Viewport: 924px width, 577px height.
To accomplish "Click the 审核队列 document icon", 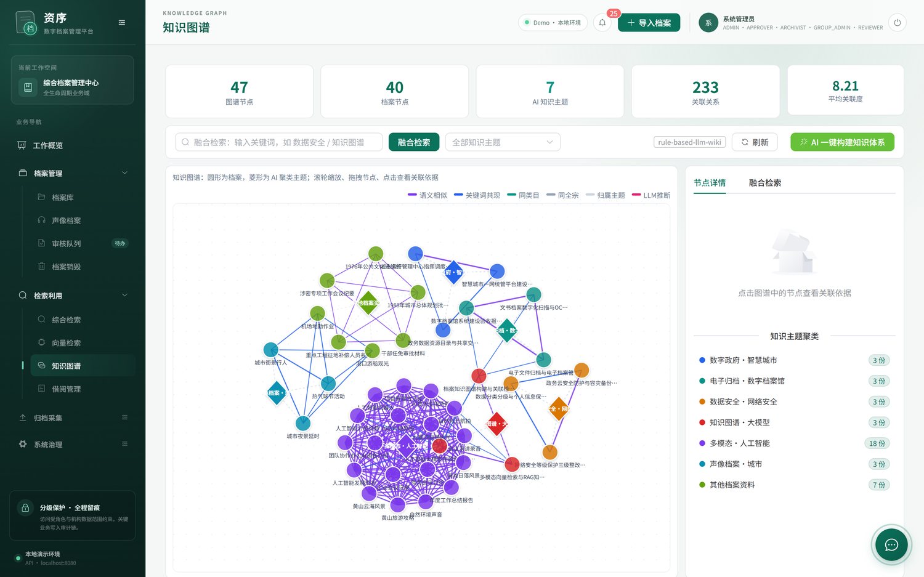I will 41,243.
